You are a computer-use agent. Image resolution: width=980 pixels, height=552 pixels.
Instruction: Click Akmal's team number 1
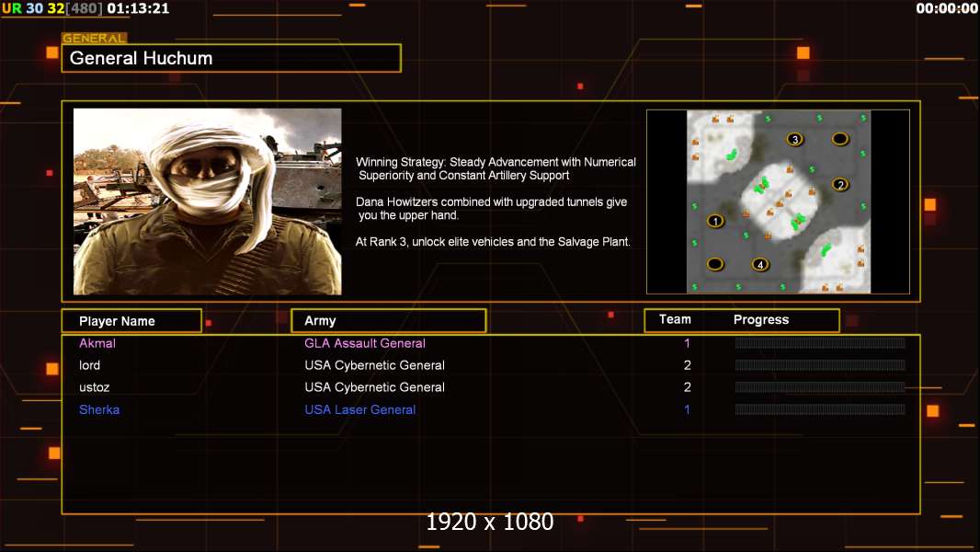687,343
